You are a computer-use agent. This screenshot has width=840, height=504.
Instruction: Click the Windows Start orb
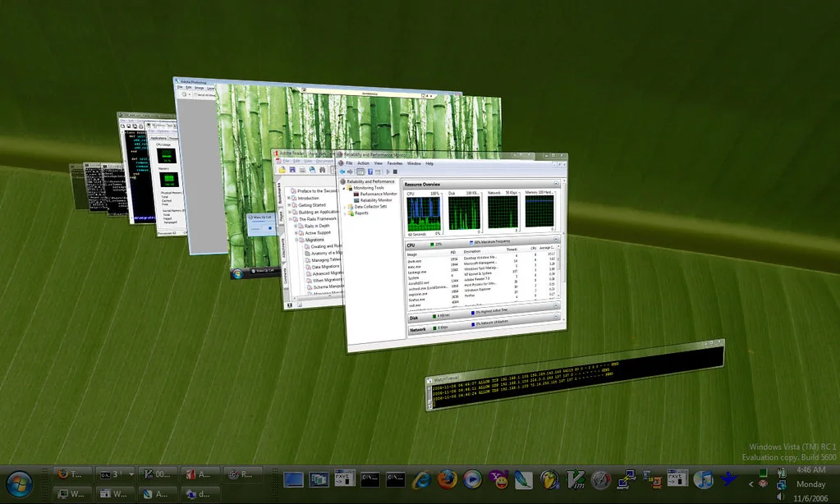point(19,485)
